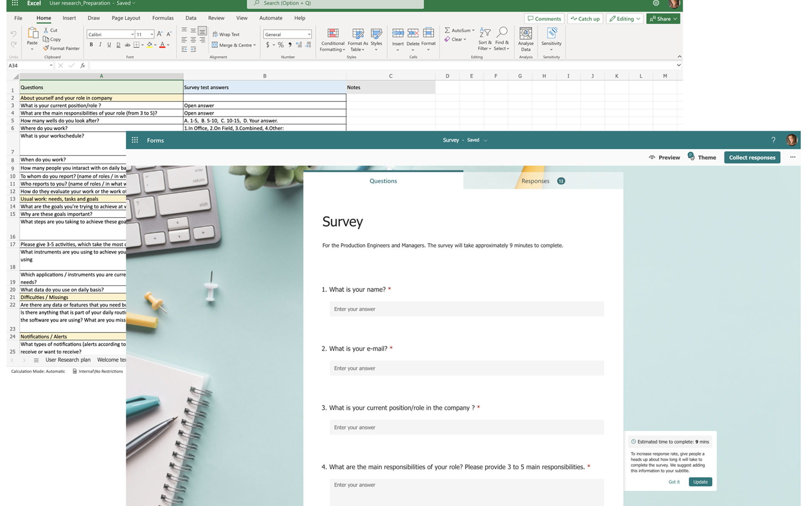812x506 pixels.
Task: Click the Sensitivity icon
Action: [551, 33]
